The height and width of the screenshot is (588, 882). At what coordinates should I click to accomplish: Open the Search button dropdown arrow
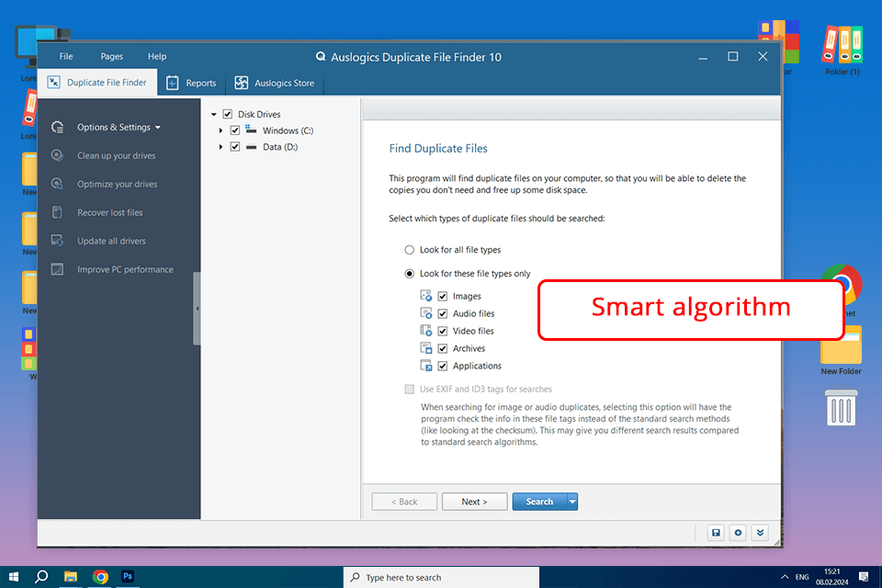572,502
